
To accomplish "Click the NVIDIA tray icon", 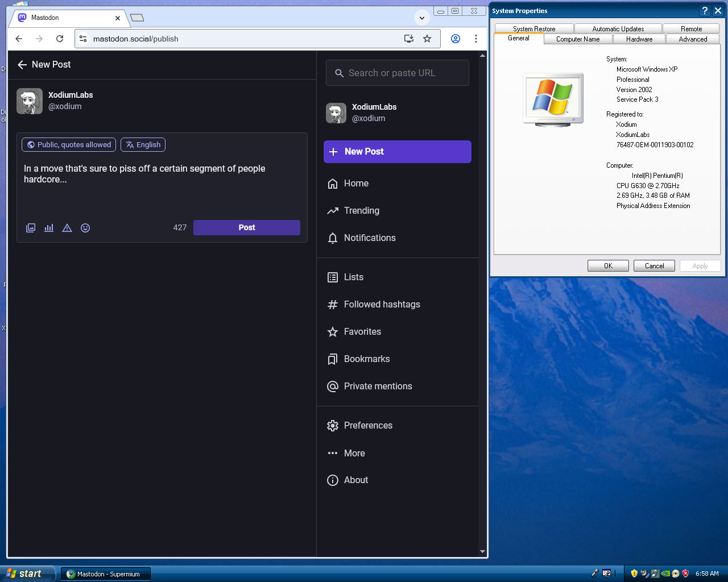I will 665,573.
